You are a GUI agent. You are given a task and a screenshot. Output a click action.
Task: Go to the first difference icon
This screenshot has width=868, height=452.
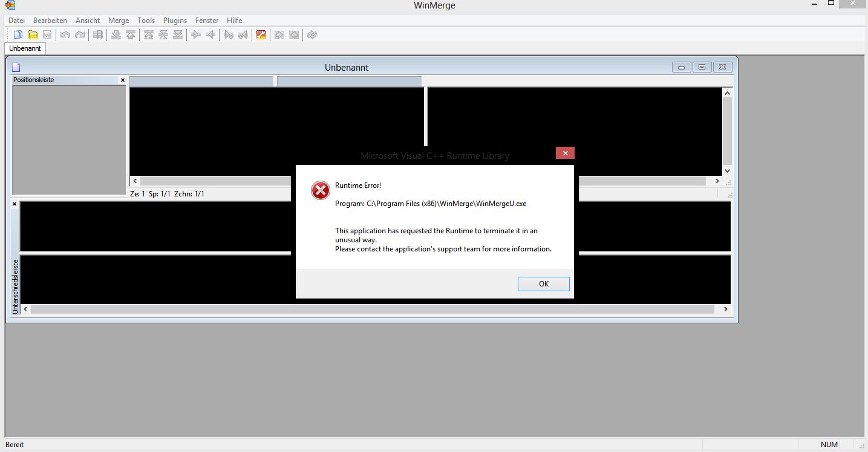tap(149, 35)
